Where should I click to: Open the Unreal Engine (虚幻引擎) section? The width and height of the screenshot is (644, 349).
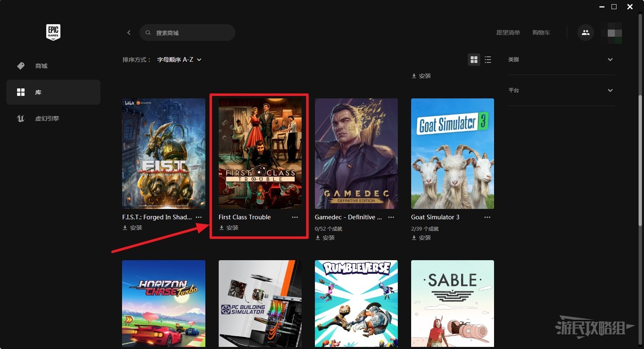(x=53, y=118)
